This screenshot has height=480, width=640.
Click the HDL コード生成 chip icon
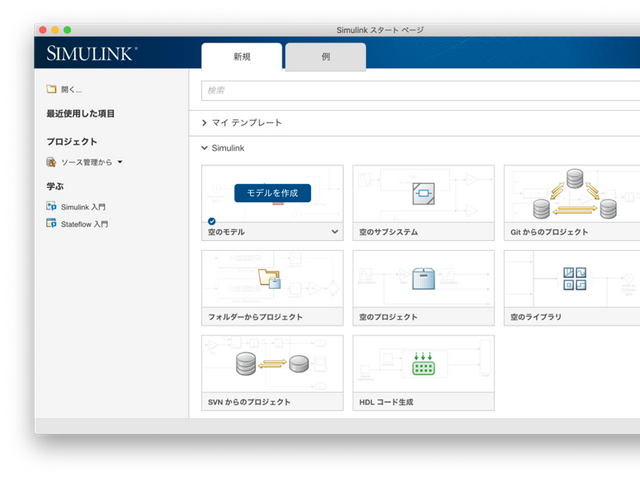pyautogui.click(x=423, y=364)
